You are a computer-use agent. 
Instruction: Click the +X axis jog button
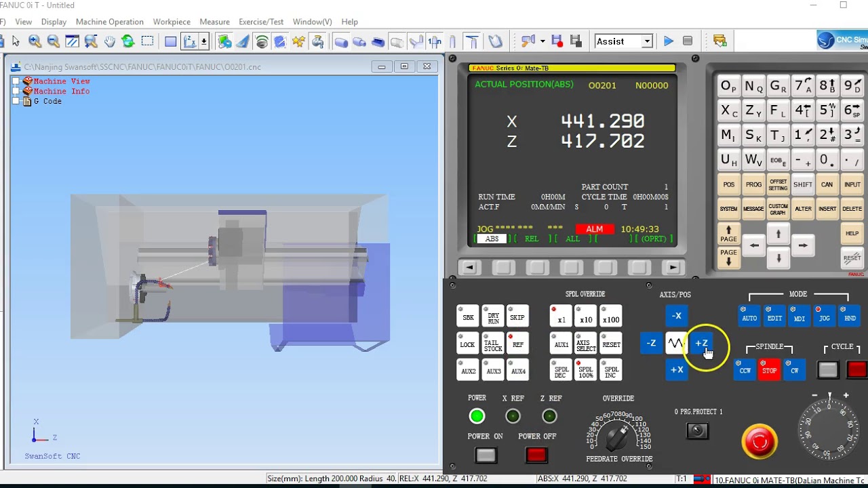point(677,370)
